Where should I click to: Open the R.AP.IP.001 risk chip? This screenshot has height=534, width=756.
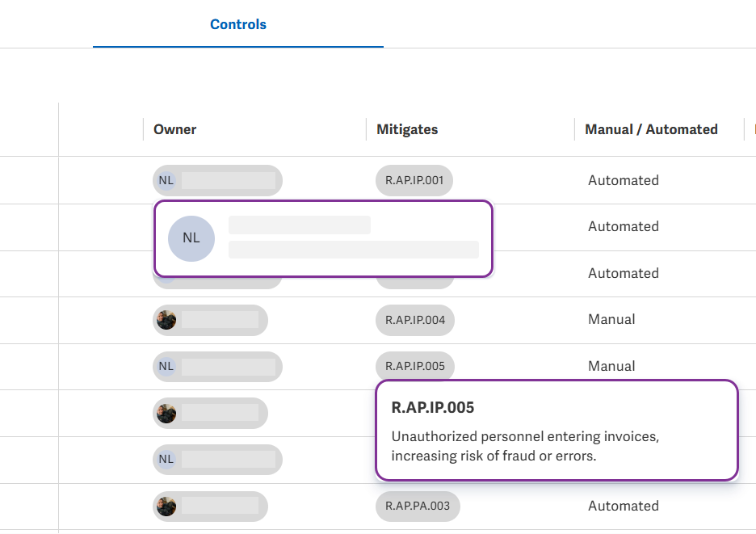coord(414,180)
